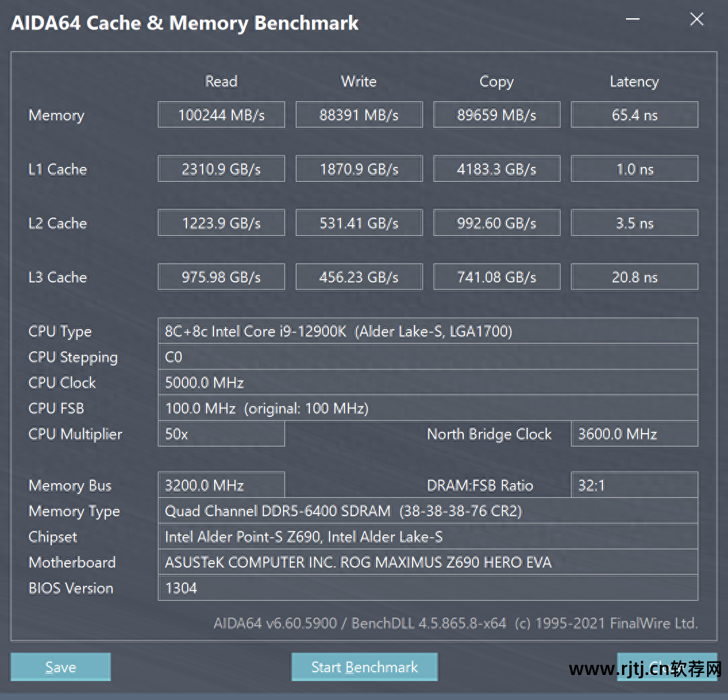Click the DRAM:FSB Ratio value 32:1
Image resolution: width=728 pixels, height=700 pixels.
(635, 485)
